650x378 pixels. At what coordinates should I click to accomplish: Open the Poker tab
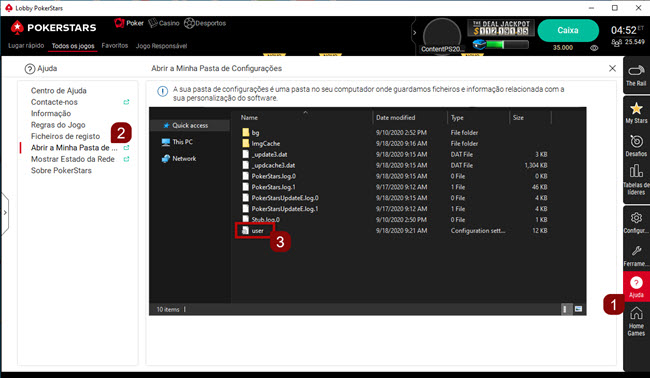click(x=129, y=23)
